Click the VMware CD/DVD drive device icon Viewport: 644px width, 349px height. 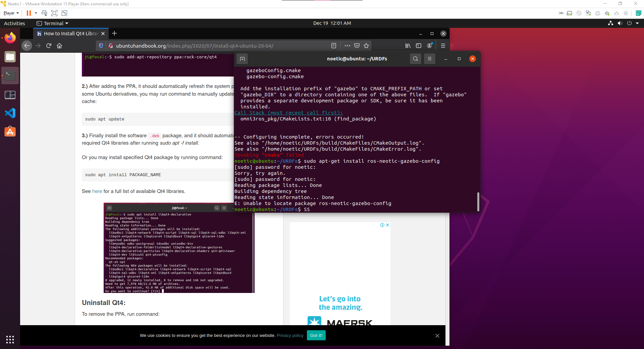[x=579, y=13]
